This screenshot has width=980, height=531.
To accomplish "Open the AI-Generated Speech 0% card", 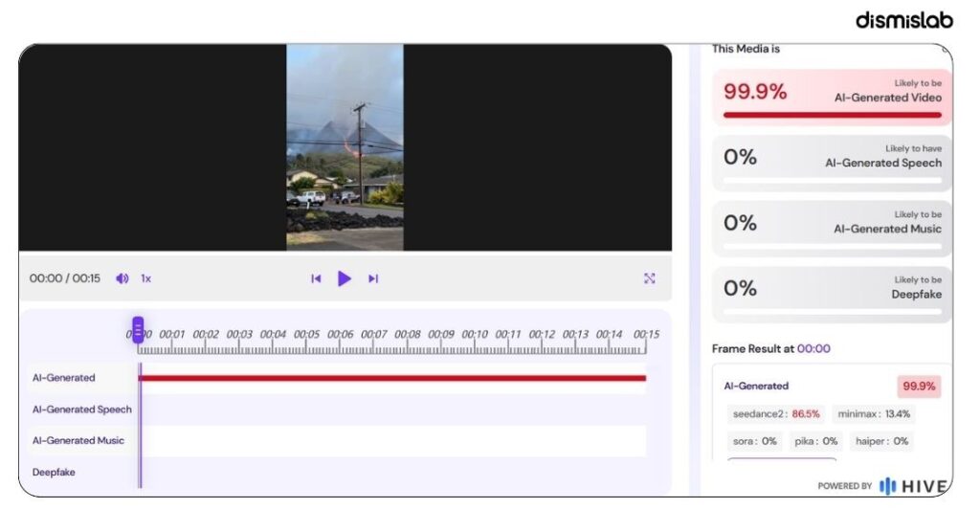I will coord(832,163).
